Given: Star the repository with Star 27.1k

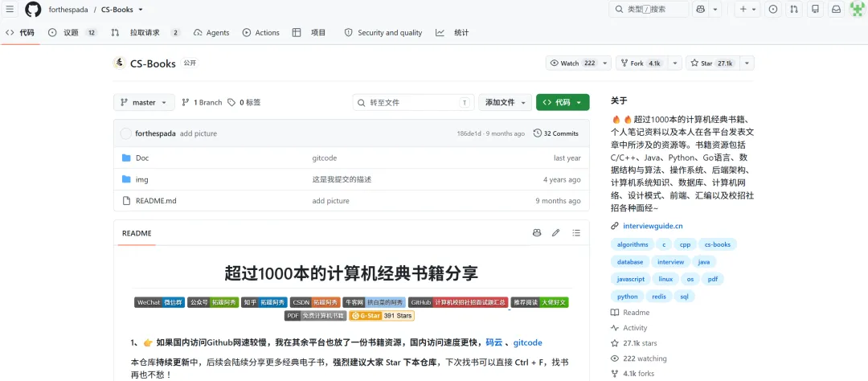Looking at the screenshot, I should click(x=713, y=63).
